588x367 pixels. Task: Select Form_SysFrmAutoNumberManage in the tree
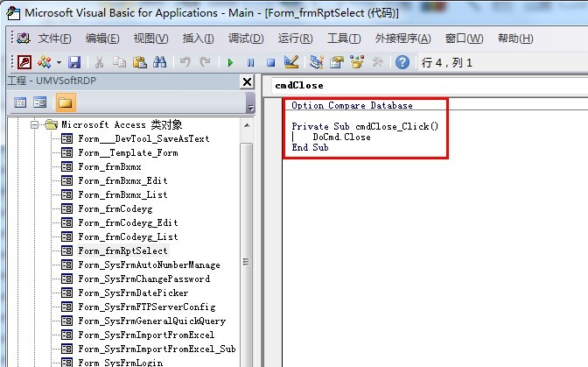point(149,265)
